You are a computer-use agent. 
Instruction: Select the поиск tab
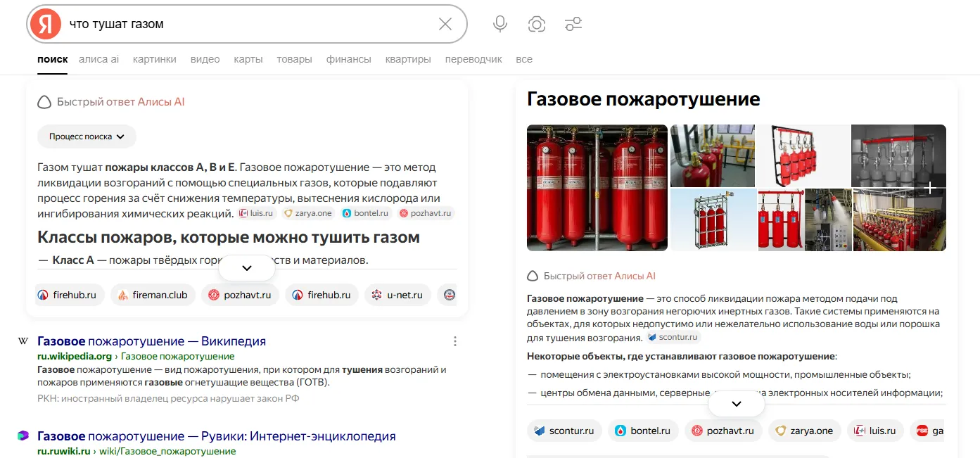pyautogui.click(x=53, y=59)
